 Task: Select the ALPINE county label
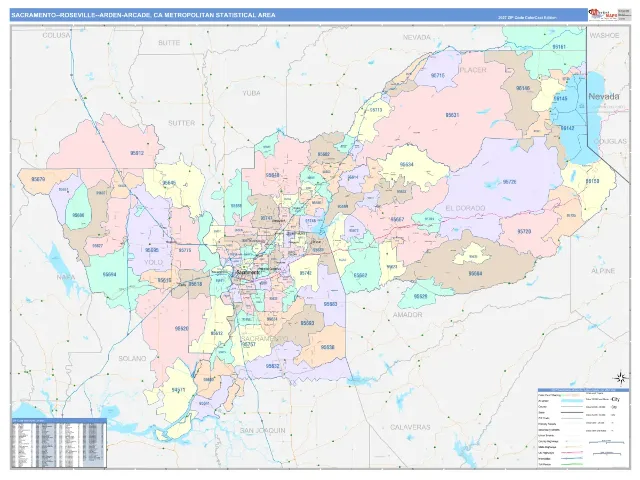[603, 271]
